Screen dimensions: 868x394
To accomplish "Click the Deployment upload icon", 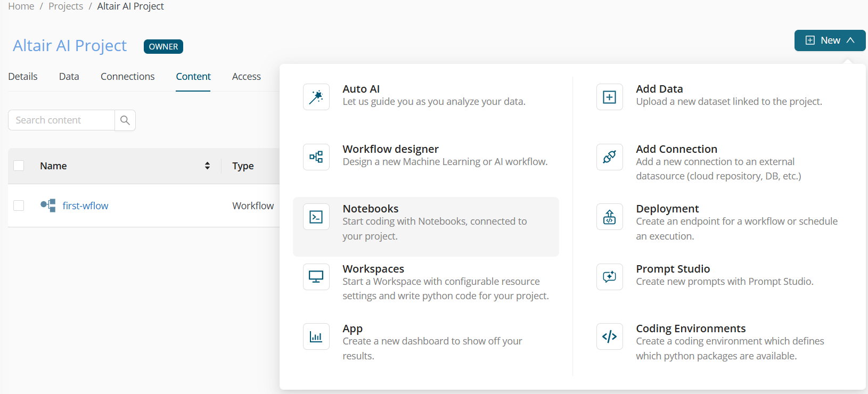I will coord(610,217).
